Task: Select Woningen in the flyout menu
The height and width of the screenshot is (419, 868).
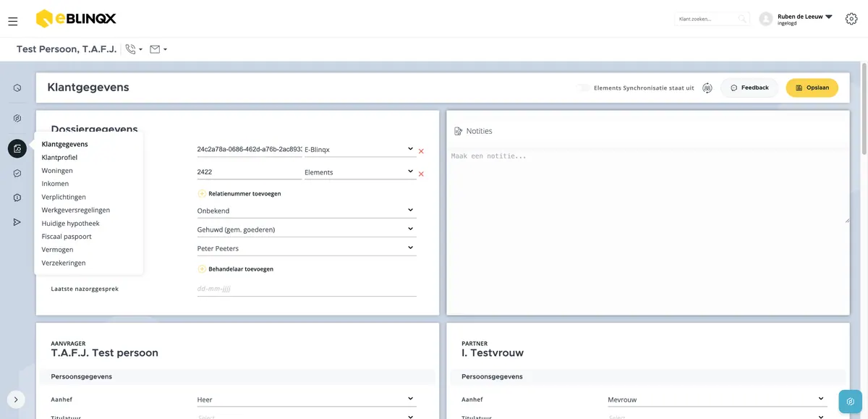Action: coord(57,170)
